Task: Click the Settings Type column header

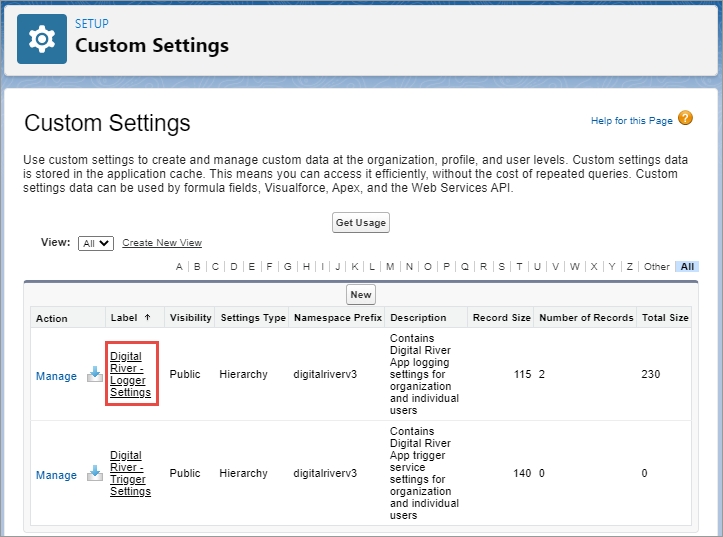Action: point(252,318)
